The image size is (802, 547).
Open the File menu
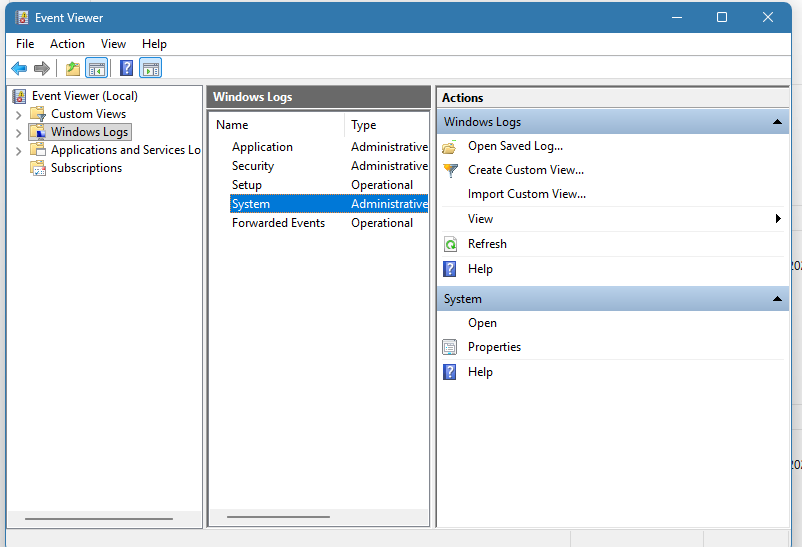(x=25, y=44)
